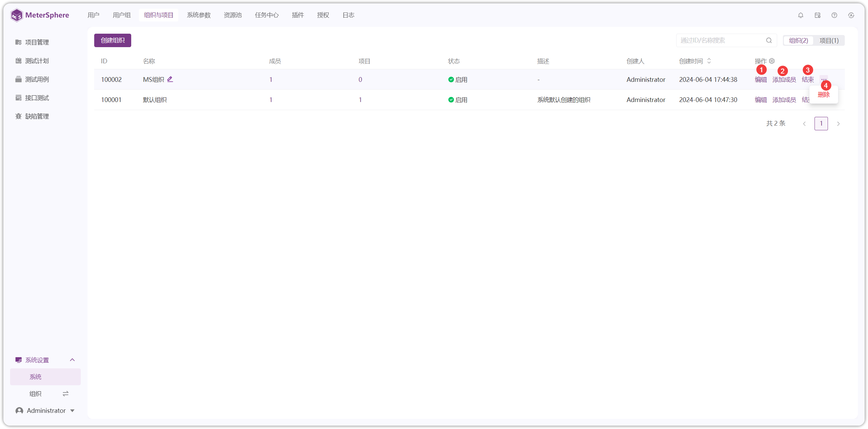Open the notifications bell icon
Screen dimensions: 868x429
click(x=801, y=15)
